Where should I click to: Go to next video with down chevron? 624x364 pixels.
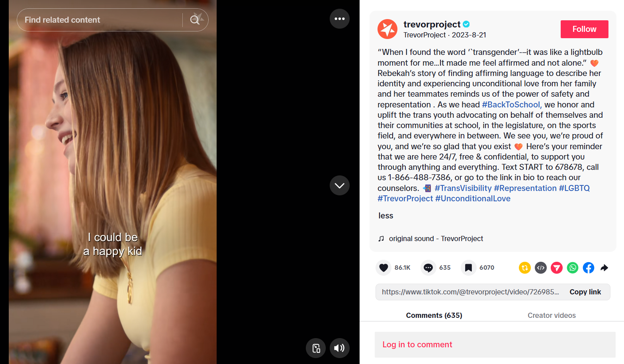click(x=340, y=185)
